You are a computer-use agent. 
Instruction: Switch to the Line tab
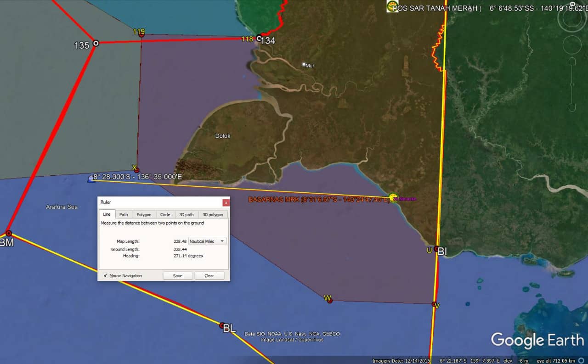(107, 214)
